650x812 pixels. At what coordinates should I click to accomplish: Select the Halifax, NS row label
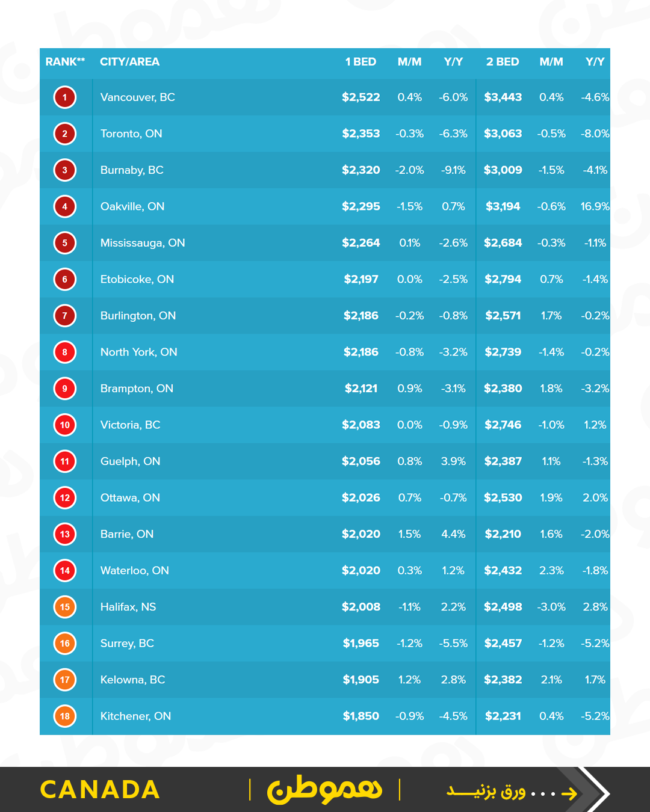128,607
